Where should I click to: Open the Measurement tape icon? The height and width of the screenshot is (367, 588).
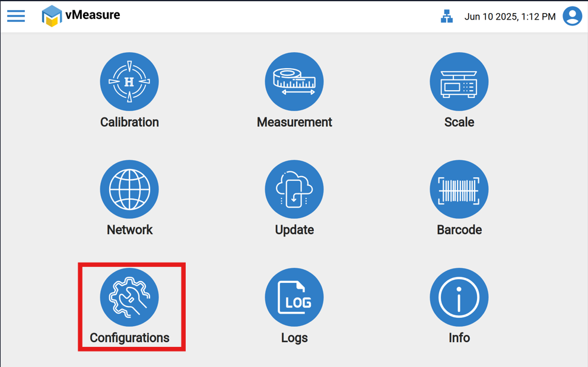click(x=294, y=82)
